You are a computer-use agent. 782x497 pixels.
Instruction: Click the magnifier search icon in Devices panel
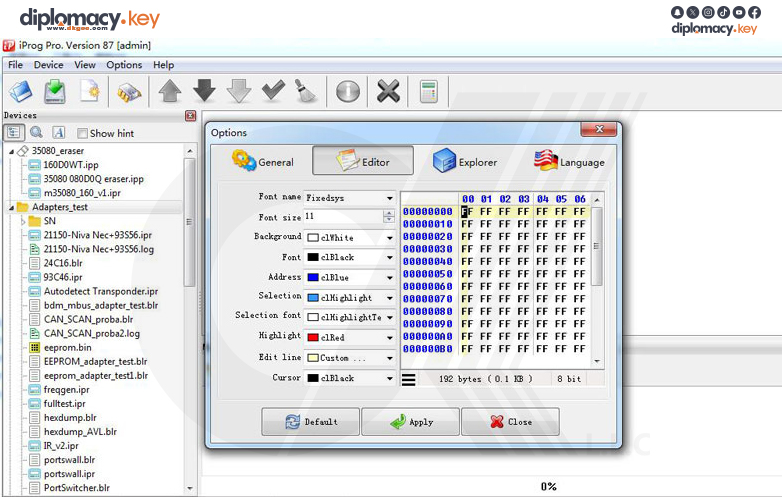36,133
